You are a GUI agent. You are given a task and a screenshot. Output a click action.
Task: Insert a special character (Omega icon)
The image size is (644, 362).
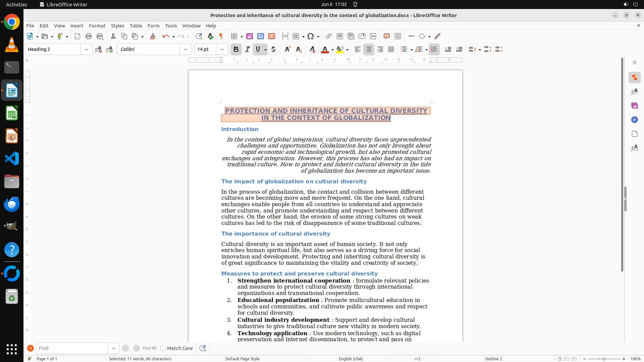coord(311,36)
